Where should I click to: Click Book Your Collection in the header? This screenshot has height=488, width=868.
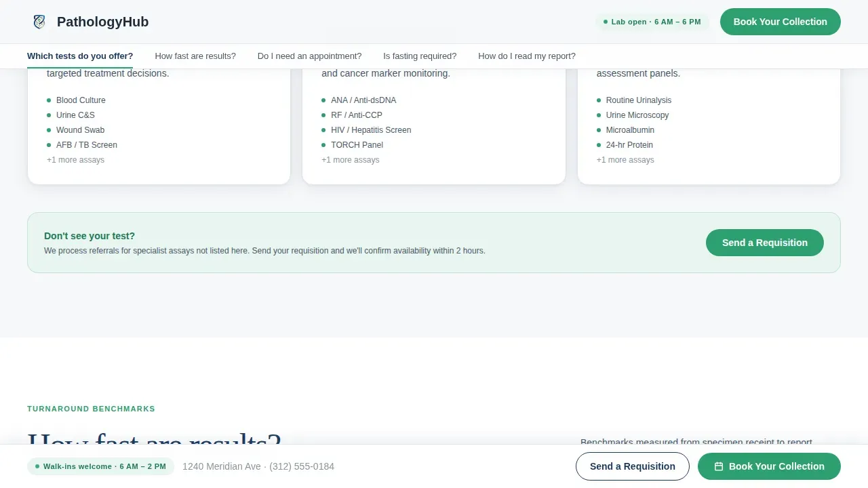781,22
